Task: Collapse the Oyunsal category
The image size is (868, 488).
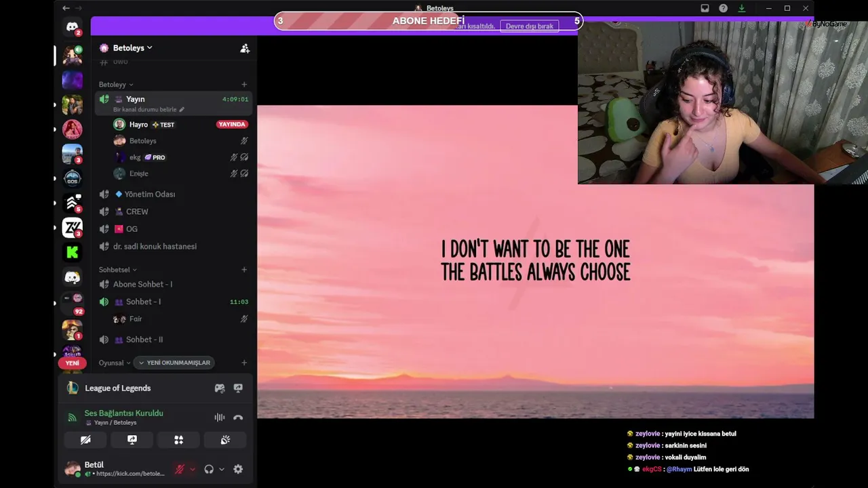Action: tap(115, 363)
